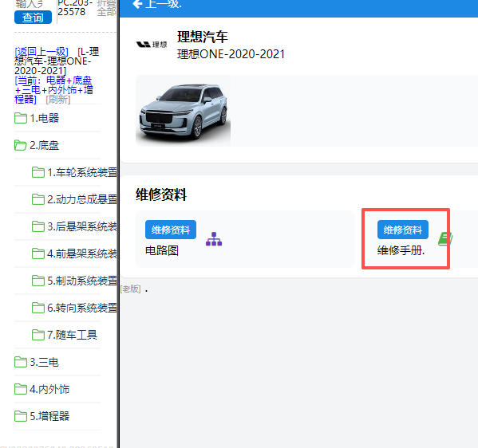
Task: Click the 当前 category link in the sidebar
Action: pos(53,90)
